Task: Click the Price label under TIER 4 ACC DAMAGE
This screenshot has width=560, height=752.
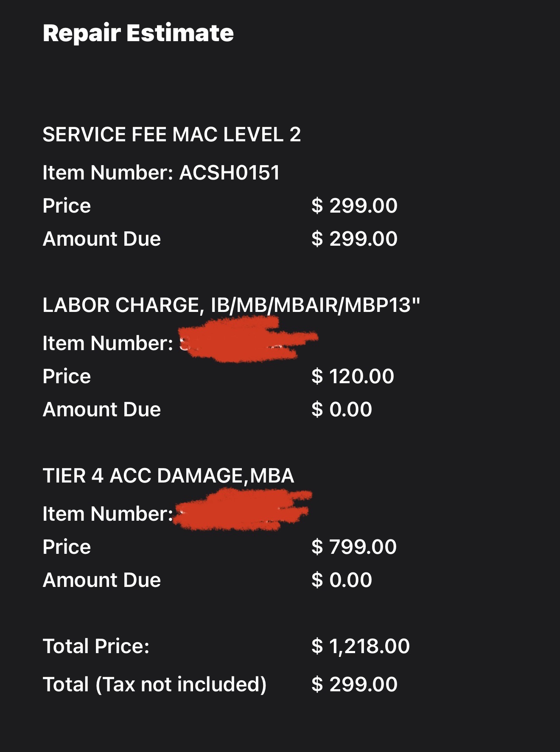Action: (x=67, y=547)
